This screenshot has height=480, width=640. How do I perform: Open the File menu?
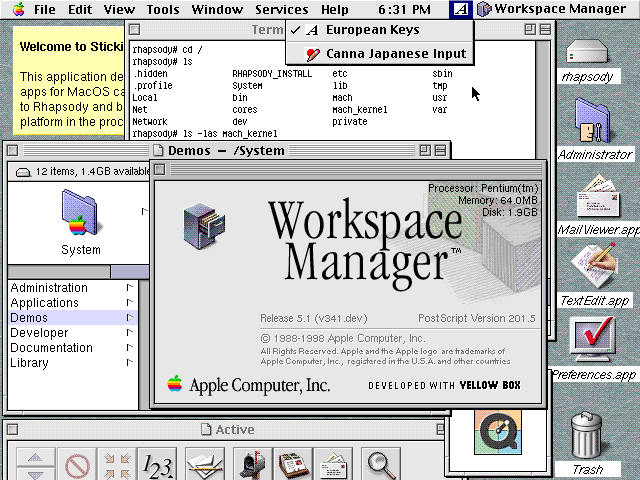44,9
